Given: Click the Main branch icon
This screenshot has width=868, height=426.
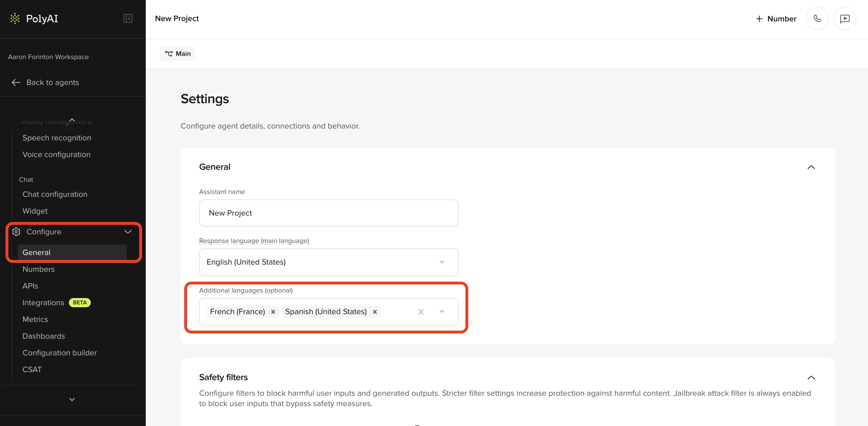Looking at the screenshot, I should (x=169, y=54).
